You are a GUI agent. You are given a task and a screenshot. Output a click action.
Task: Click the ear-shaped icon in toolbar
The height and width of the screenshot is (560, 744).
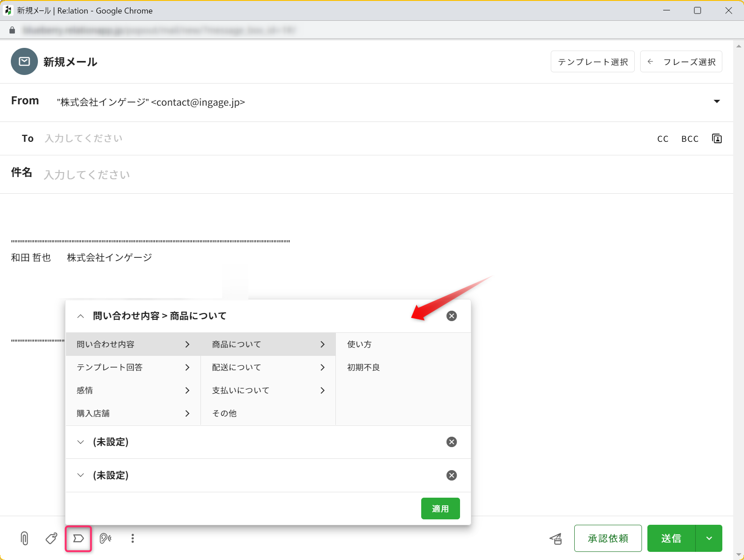tap(105, 538)
